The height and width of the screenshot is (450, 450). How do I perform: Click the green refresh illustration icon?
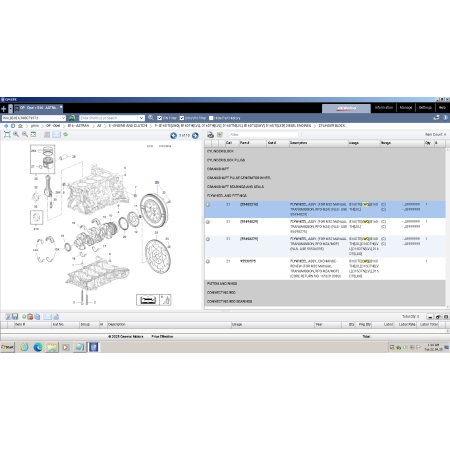point(66,134)
